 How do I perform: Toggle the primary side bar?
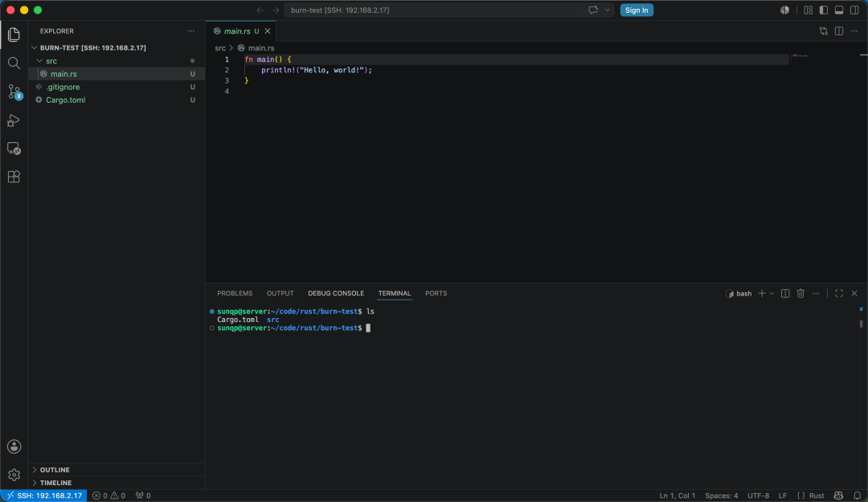coord(824,10)
